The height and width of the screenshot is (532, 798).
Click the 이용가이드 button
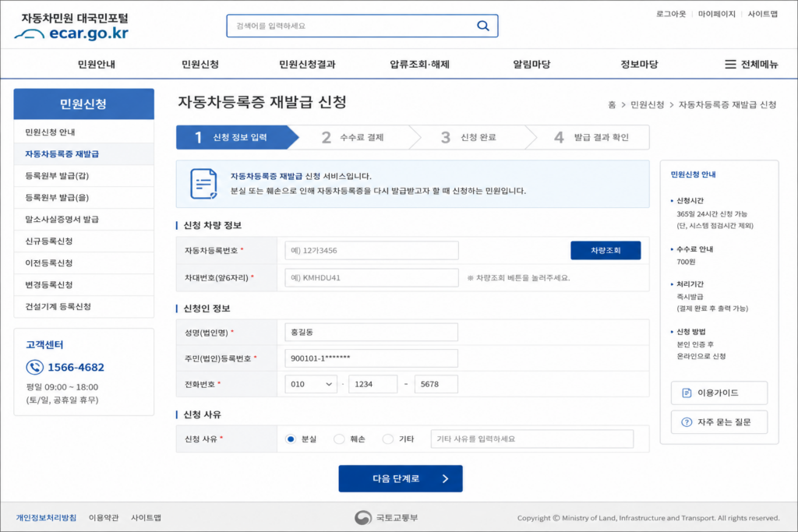point(719,393)
